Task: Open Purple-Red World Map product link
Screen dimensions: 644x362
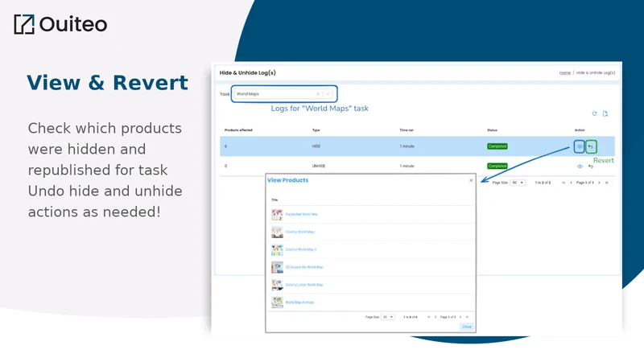Action: [301, 214]
